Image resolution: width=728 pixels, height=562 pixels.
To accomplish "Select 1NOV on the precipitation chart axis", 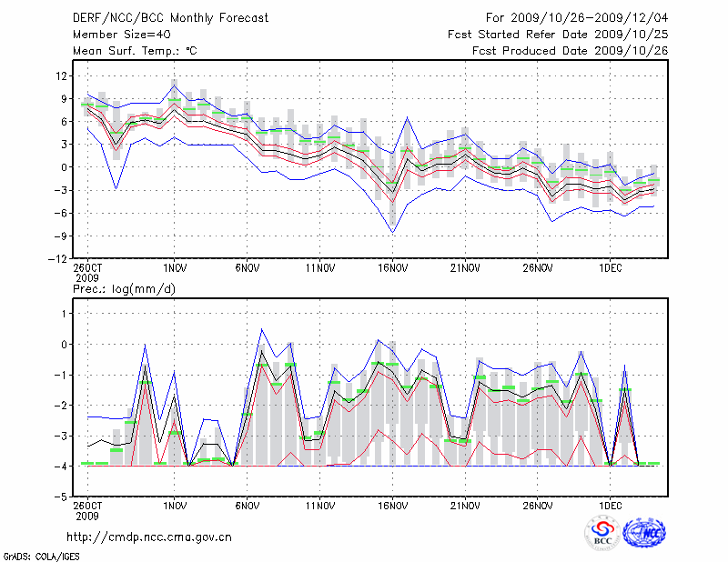I will (x=175, y=507).
